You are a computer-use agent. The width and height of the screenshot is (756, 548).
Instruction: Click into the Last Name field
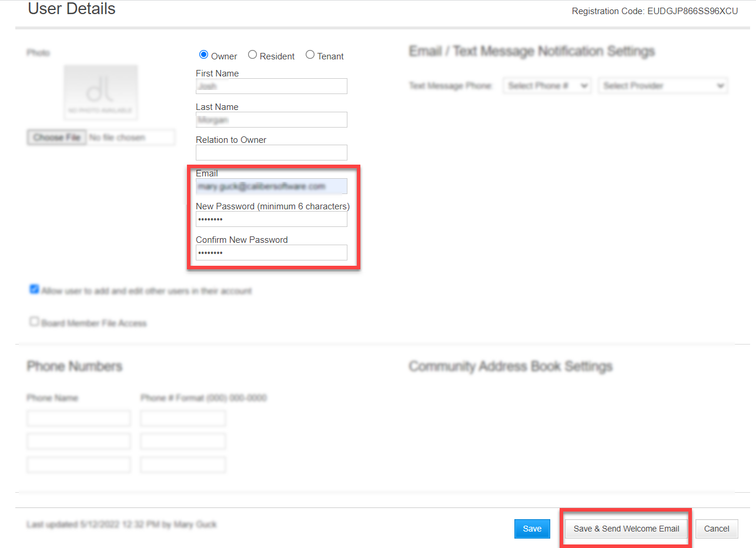(271, 120)
